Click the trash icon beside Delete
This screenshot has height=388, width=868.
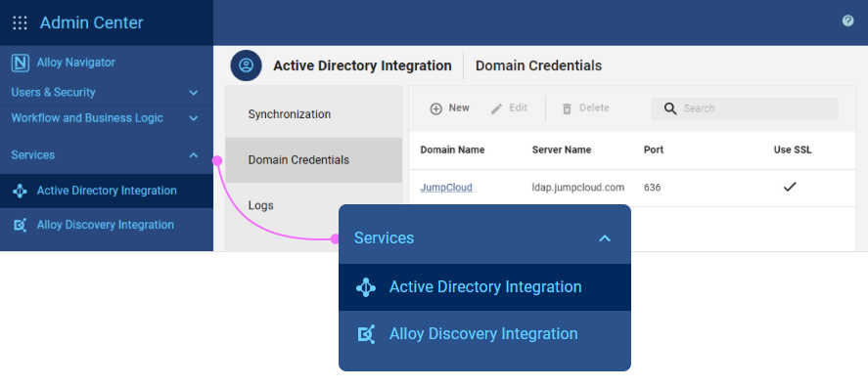567,108
